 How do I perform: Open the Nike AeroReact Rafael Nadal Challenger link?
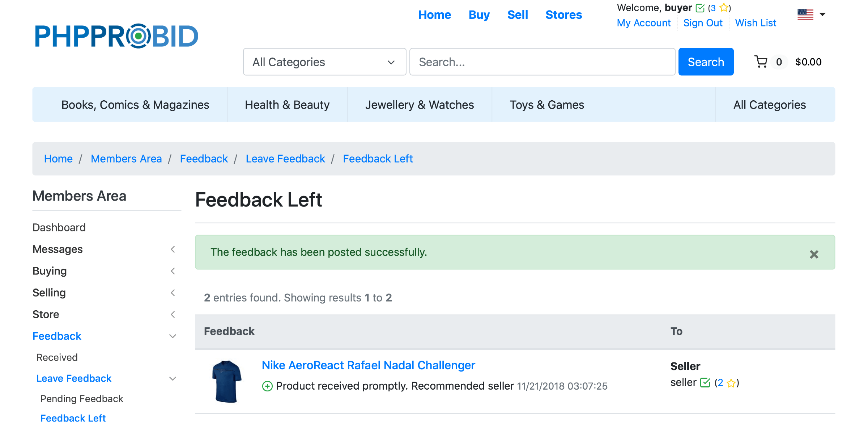[368, 365]
